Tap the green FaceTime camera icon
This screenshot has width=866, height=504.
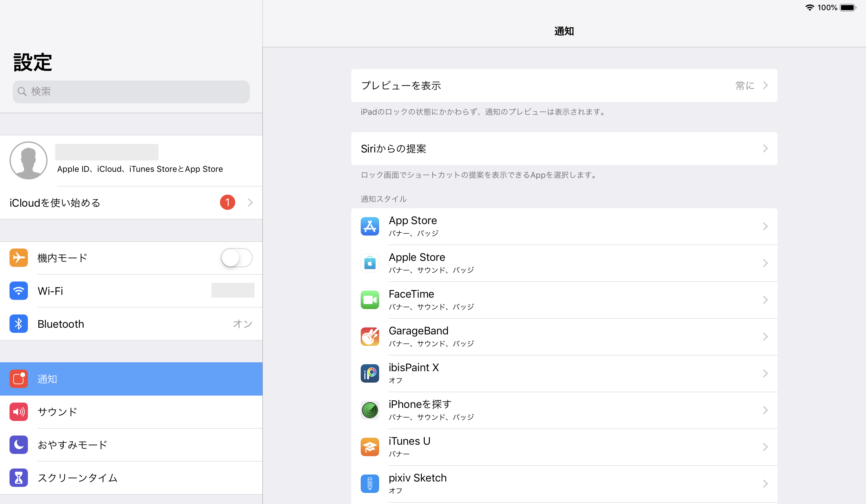(370, 300)
